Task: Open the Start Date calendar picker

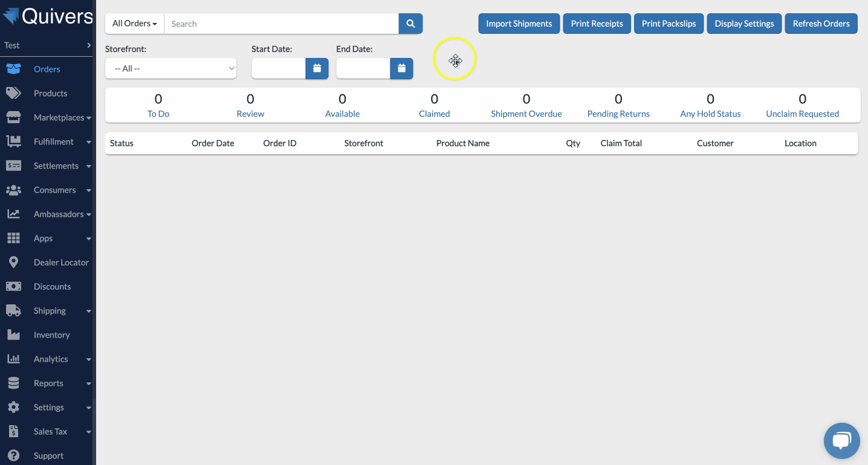Action: (x=317, y=68)
